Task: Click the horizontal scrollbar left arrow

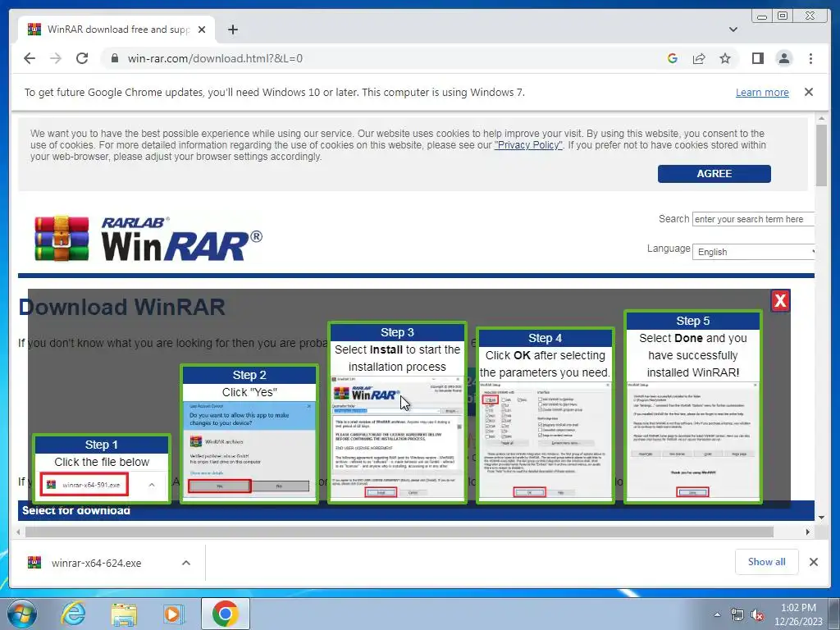Action: [x=19, y=532]
